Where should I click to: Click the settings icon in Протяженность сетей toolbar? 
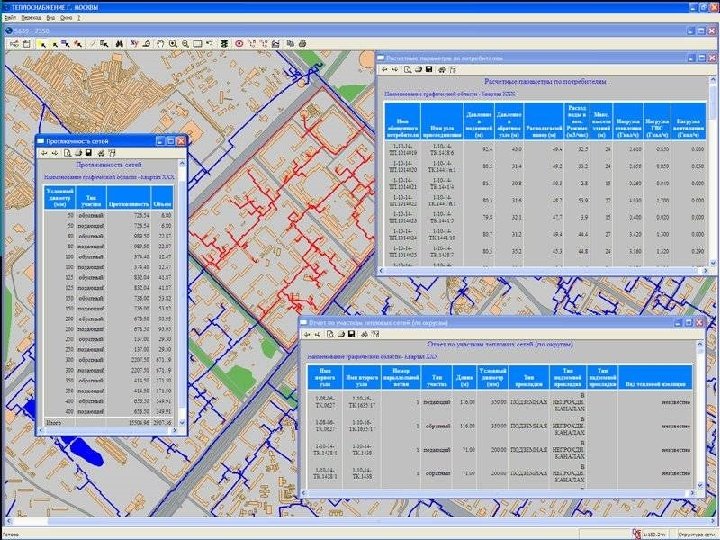pos(112,153)
